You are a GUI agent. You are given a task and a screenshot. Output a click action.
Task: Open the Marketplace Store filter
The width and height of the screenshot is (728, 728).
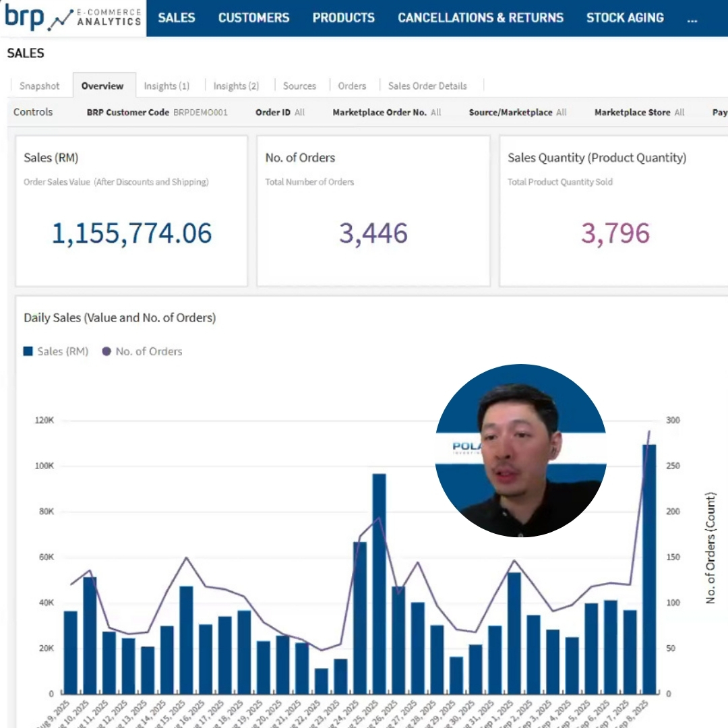point(639,113)
